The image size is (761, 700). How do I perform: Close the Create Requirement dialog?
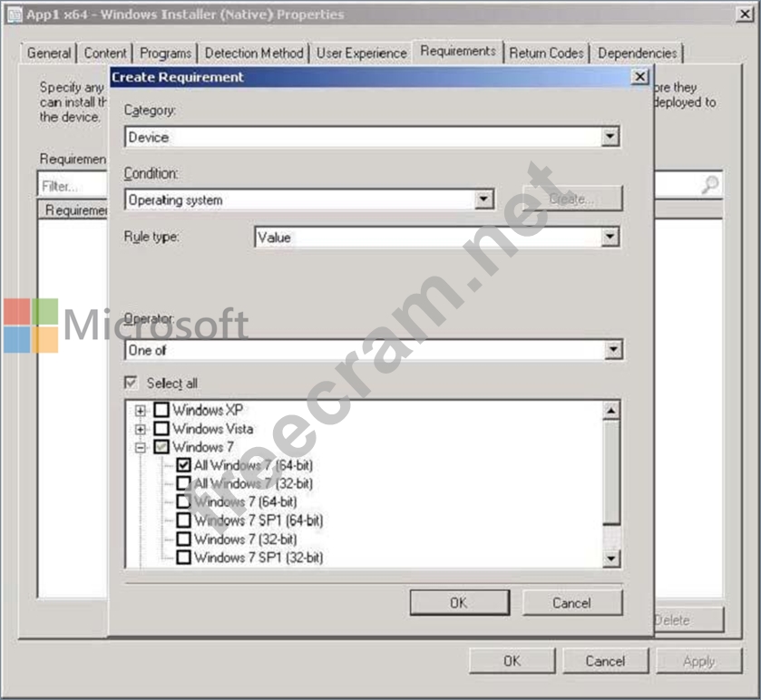coord(640,77)
